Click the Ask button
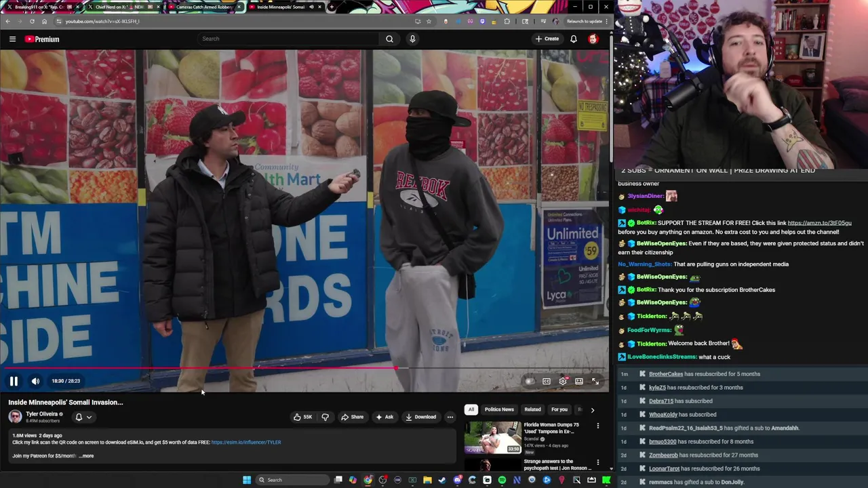The image size is (868, 488). [384, 417]
